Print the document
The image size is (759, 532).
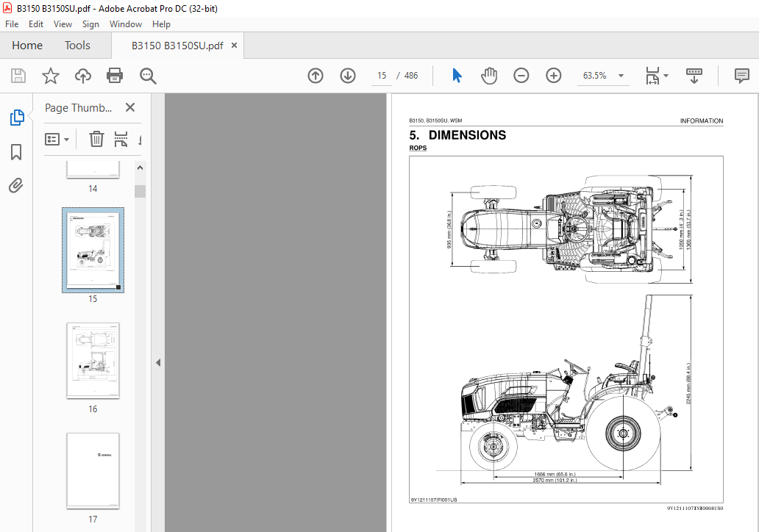point(115,76)
